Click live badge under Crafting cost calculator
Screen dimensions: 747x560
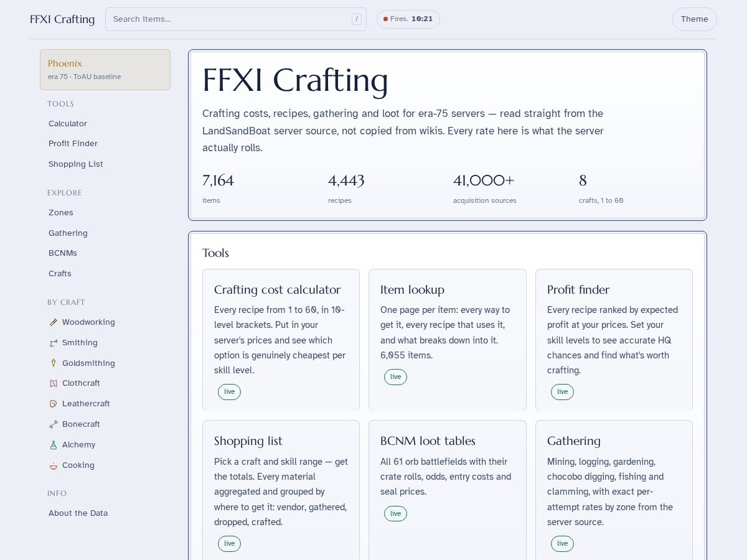tap(229, 392)
